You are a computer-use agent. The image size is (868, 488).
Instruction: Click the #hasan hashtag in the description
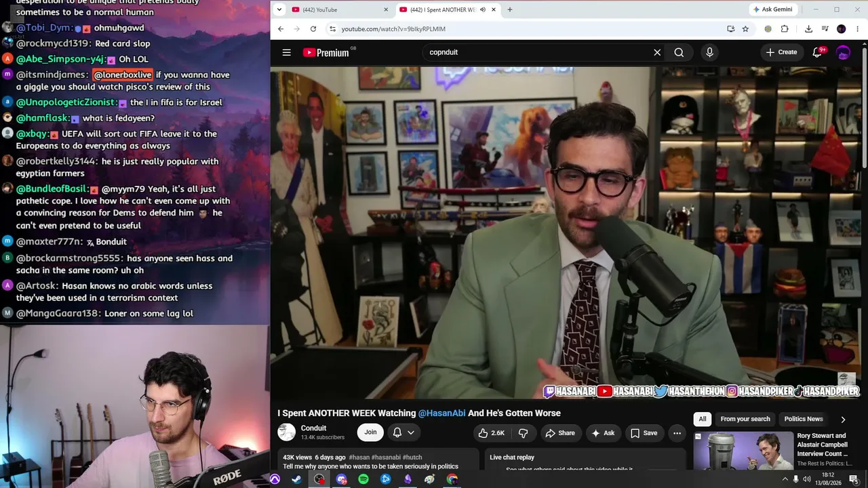[359, 457]
